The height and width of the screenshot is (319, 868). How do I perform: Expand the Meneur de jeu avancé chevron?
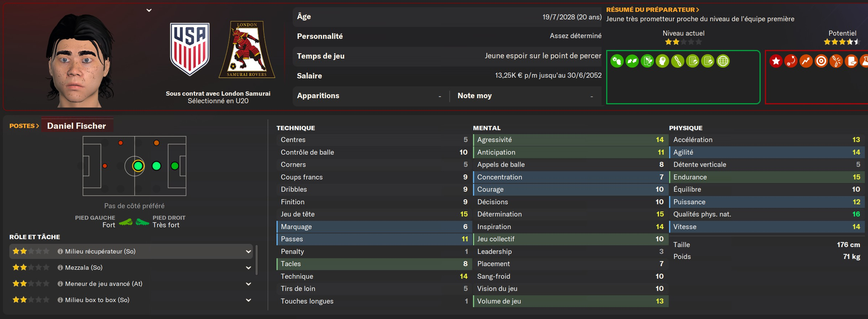click(x=248, y=284)
